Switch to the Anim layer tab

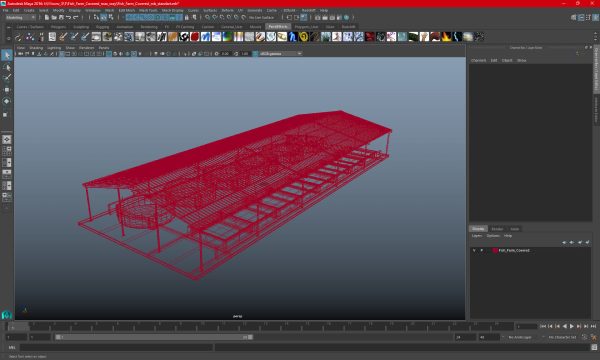(x=515, y=229)
